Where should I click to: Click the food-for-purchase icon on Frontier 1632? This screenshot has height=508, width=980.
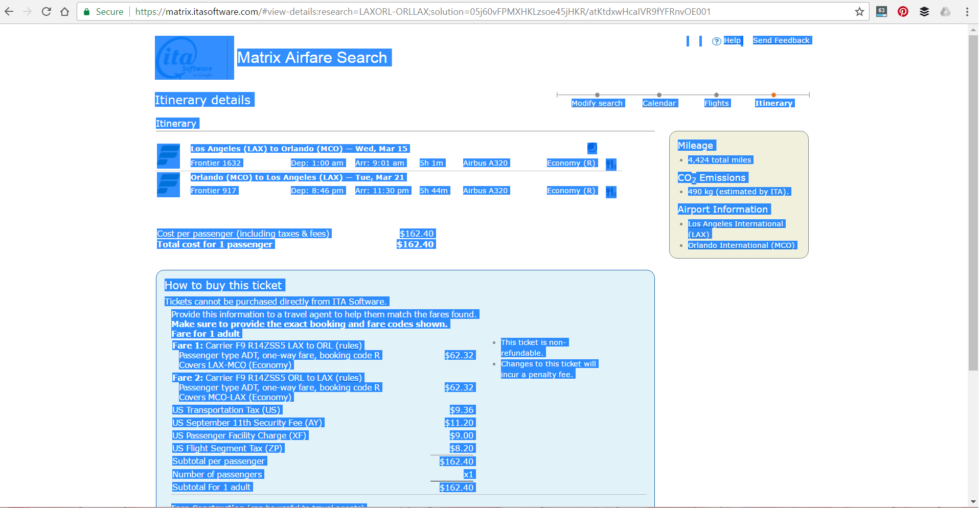pos(611,164)
